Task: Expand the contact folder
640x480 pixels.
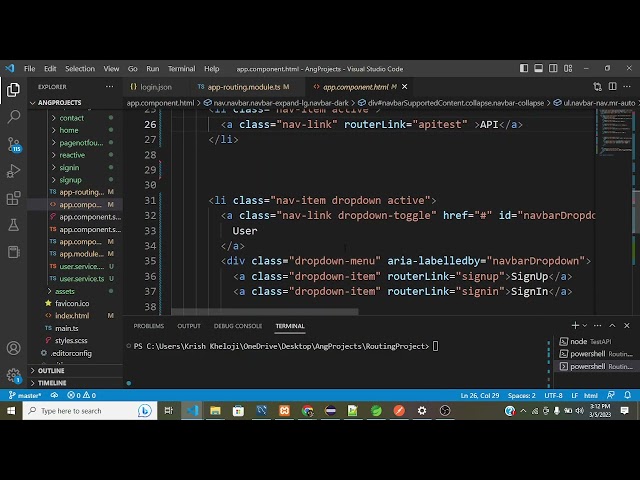Action: point(72,118)
